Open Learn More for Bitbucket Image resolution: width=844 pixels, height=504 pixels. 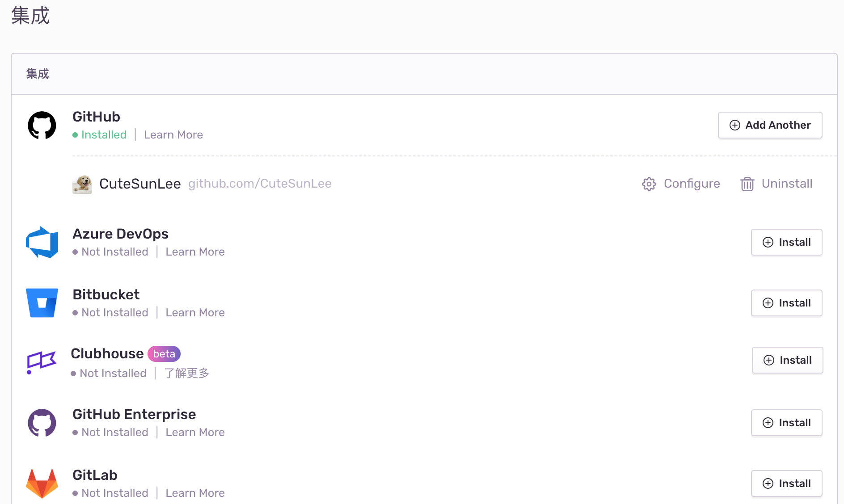pos(195,313)
